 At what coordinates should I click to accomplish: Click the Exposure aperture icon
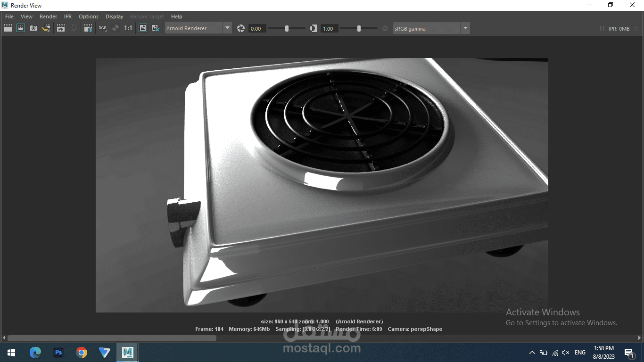click(x=241, y=28)
